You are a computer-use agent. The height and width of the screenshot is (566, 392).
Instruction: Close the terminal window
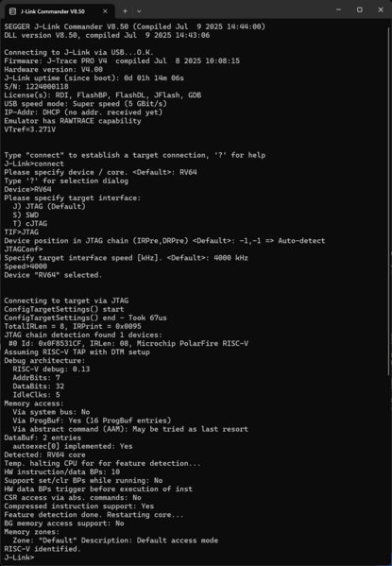pos(381,9)
